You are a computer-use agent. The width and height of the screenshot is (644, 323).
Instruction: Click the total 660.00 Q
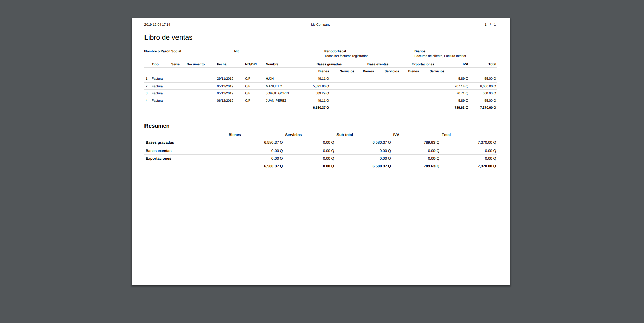(489, 93)
